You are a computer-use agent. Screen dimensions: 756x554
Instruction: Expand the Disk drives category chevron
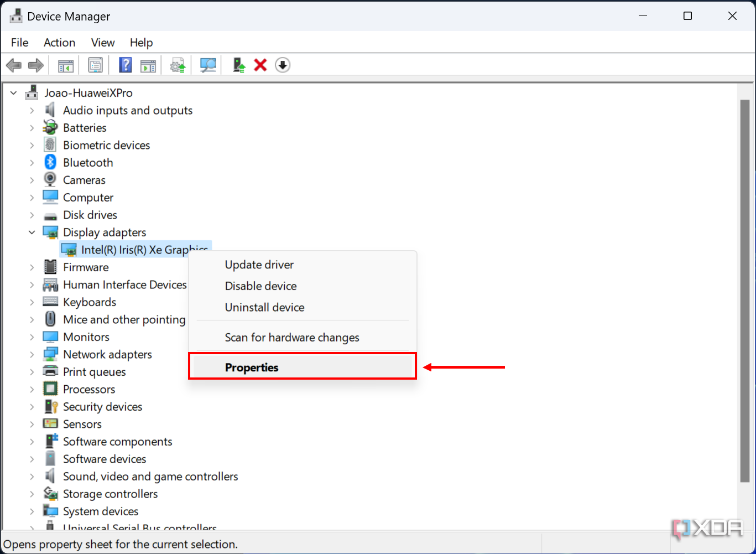pyautogui.click(x=32, y=215)
